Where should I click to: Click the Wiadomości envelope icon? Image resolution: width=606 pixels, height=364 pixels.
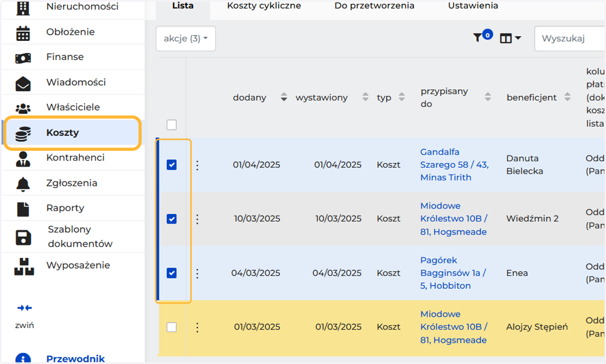pos(23,84)
